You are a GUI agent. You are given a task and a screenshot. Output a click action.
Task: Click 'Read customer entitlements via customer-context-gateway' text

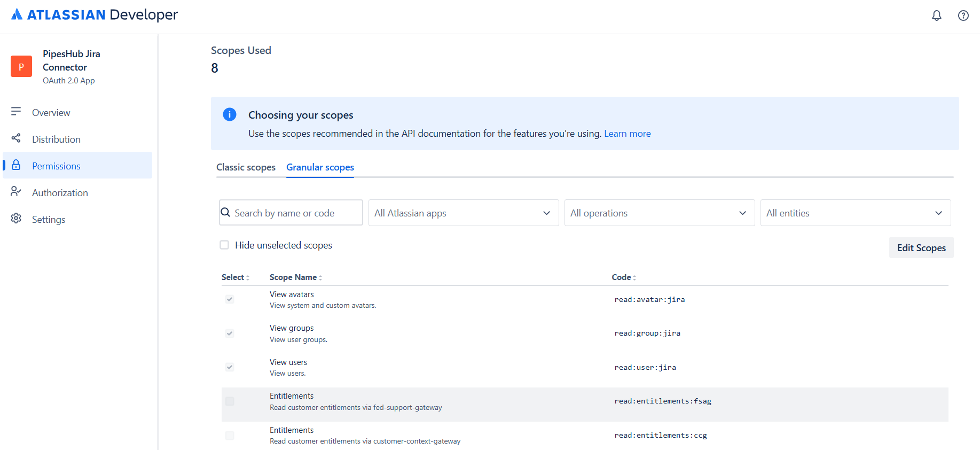click(365, 441)
